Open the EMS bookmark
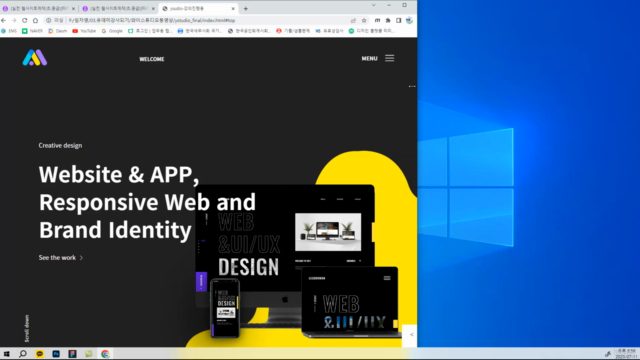The width and height of the screenshot is (640, 360). coord(9,31)
